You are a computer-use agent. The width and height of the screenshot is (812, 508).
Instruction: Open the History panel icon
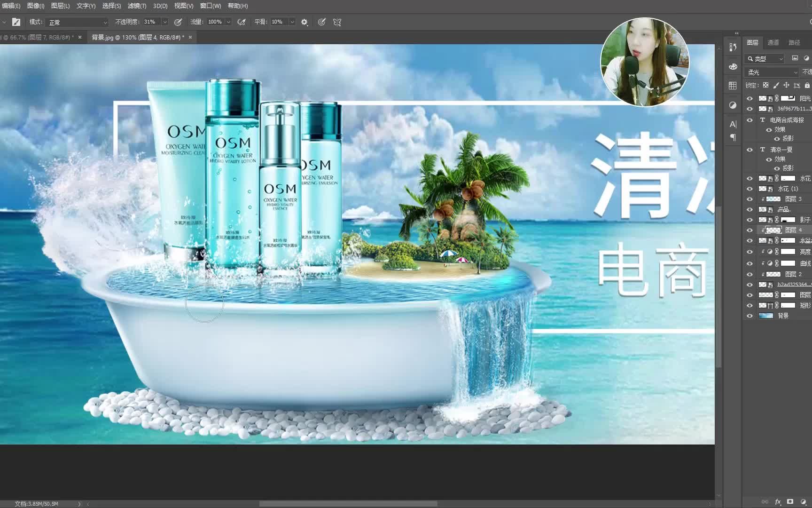732,47
